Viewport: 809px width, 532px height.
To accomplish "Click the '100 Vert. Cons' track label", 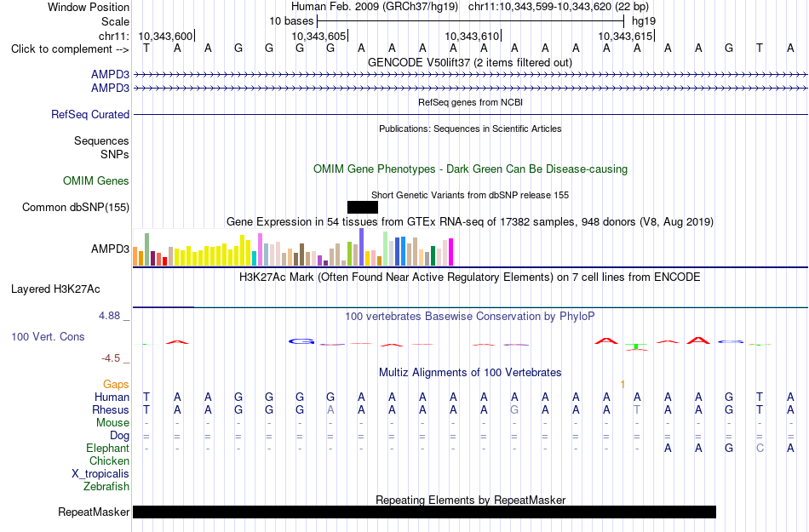I will [48, 336].
